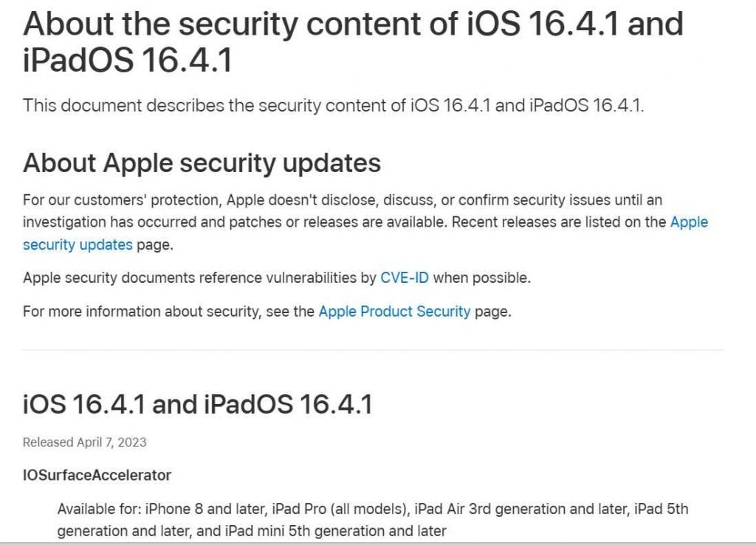Image resolution: width=756 pixels, height=545 pixels.
Task: Open the Apple security updates link
Action: (x=77, y=244)
